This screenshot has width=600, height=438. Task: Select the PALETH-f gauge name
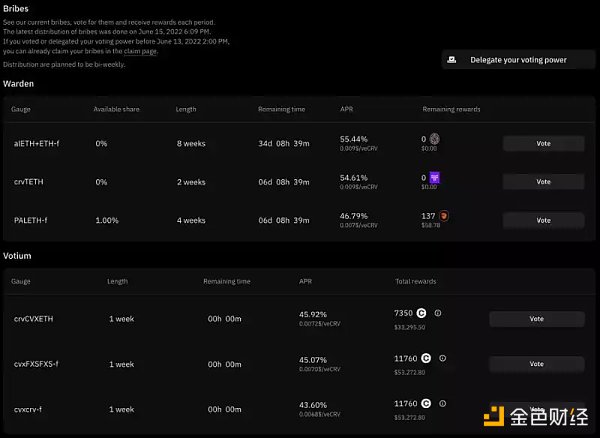pyautogui.click(x=32, y=220)
